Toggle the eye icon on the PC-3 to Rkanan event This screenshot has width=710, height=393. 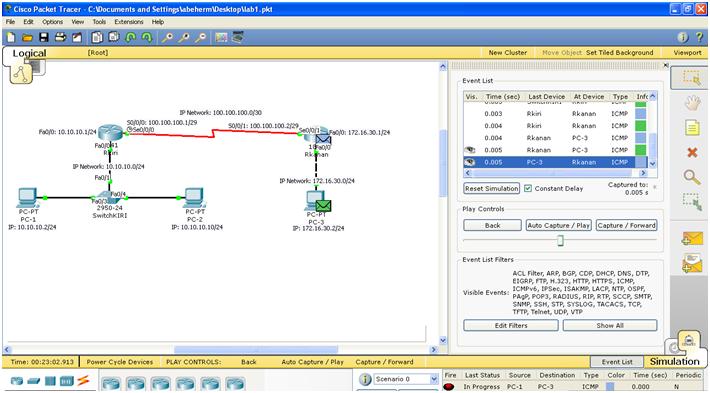coord(470,162)
